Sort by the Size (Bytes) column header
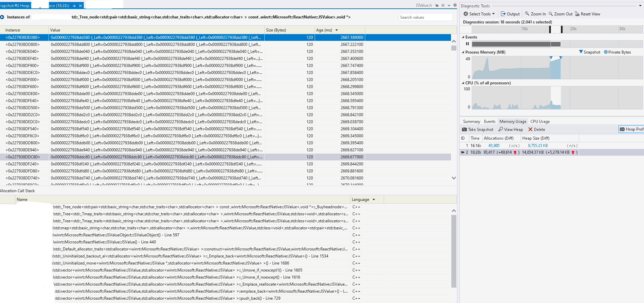Image resolution: width=644 pixels, height=303 pixels. point(289,30)
